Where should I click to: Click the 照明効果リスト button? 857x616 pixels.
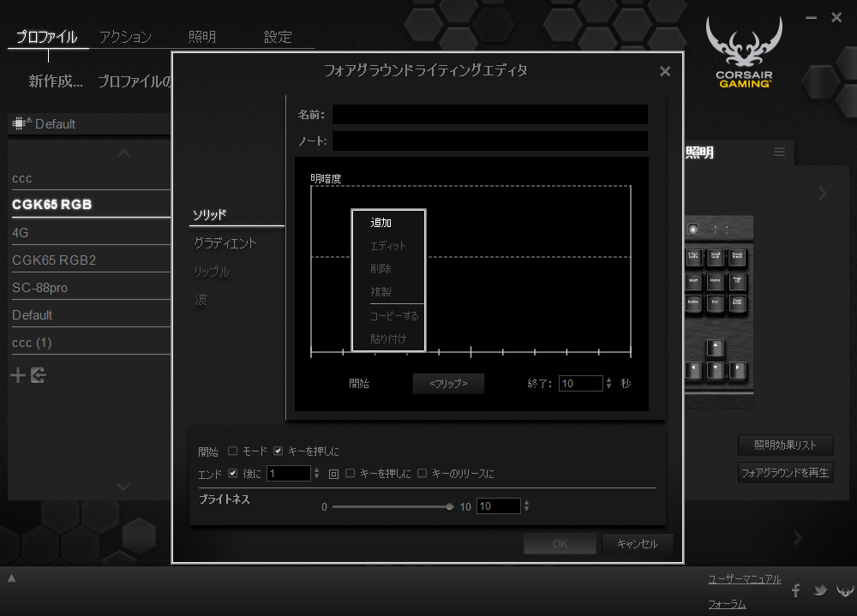click(785, 445)
